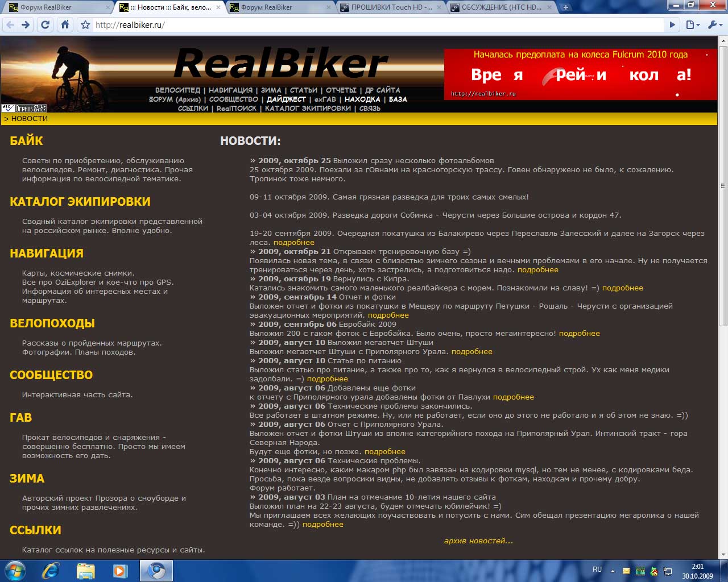Reload the current page
This screenshot has width=728, height=582.
point(45,25)
